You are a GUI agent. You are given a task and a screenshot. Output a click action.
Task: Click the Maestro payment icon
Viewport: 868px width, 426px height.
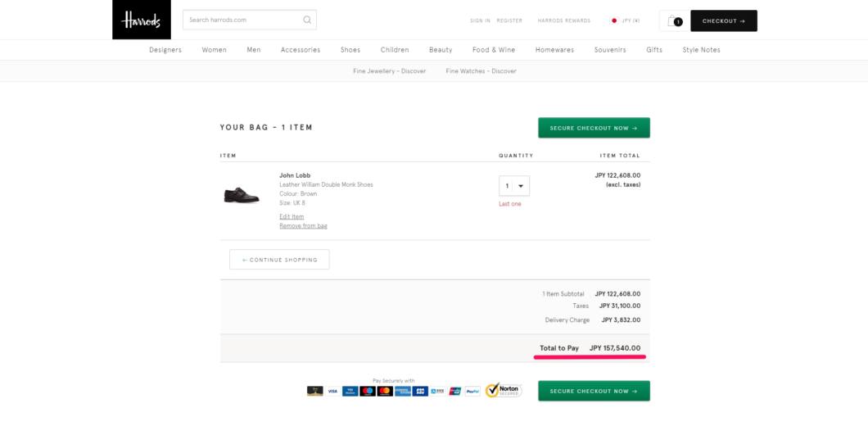[x=368, y=391]
